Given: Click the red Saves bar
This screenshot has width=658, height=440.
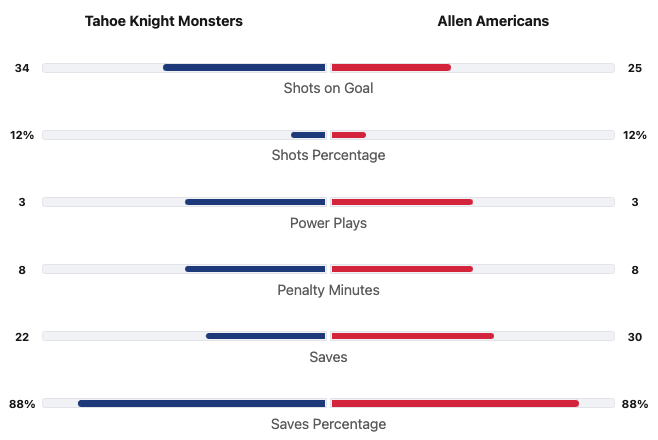Looking at the screenshot, I should click(412, 336).
